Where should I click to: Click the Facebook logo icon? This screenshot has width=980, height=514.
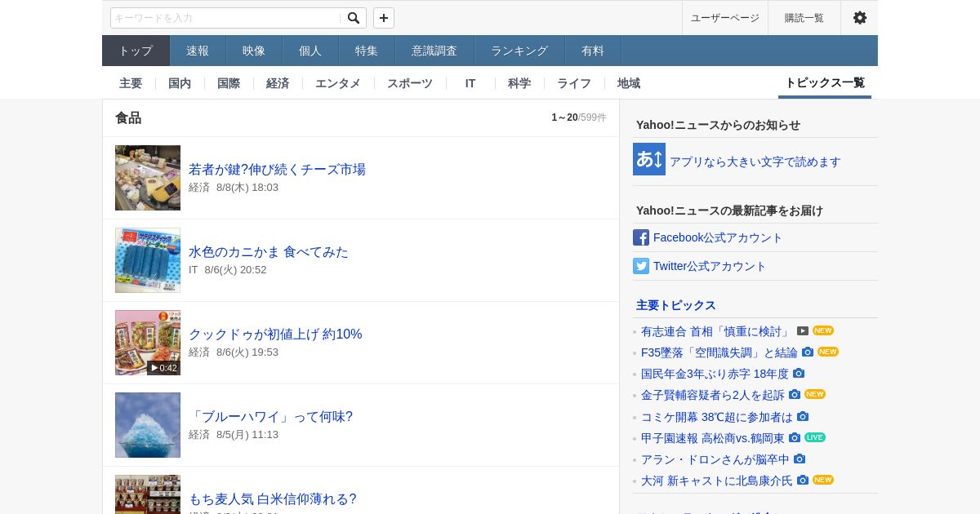tap(641, 237)
